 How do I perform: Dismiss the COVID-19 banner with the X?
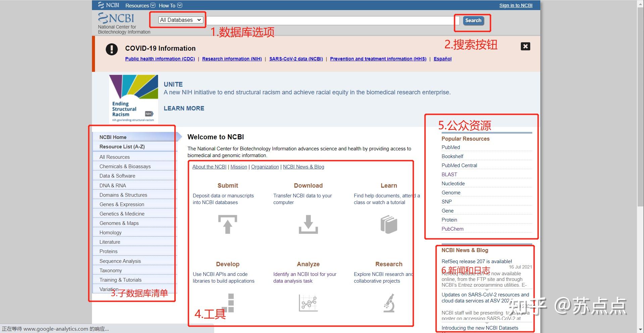(x=525, y=46)
